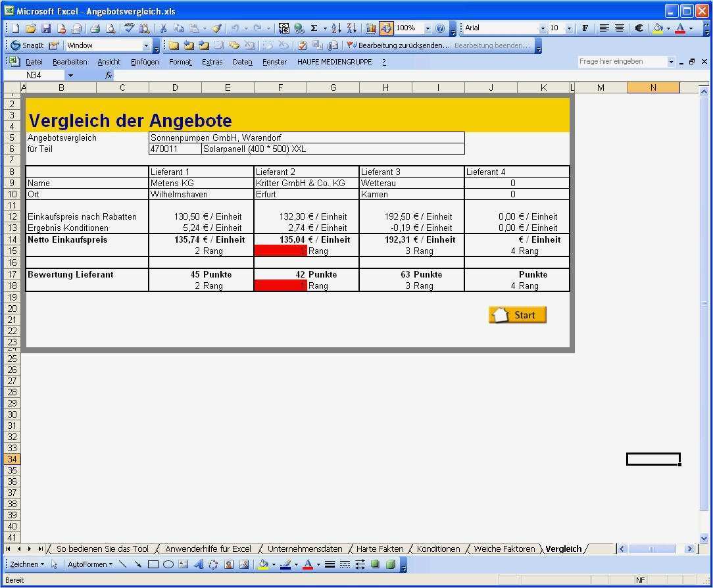
Task: Click the drawing toolbar font color A
Action: coord(308,564)
